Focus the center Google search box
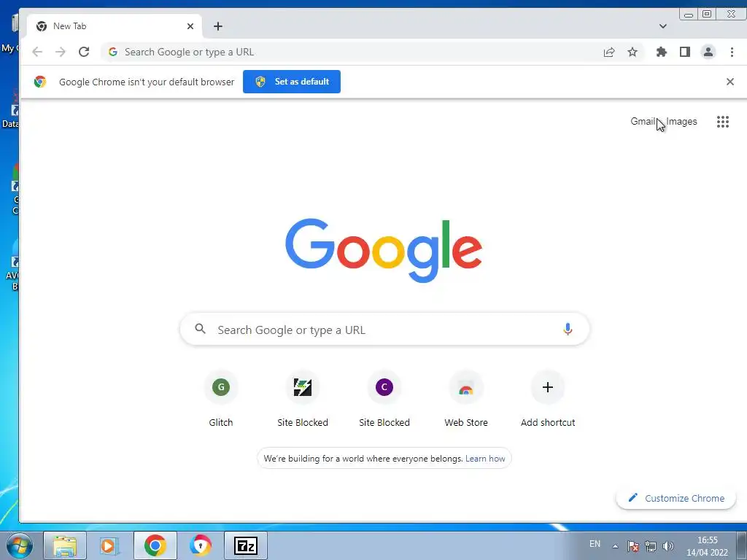Screen dimensions: 747x560 click(x=384, y=330)
